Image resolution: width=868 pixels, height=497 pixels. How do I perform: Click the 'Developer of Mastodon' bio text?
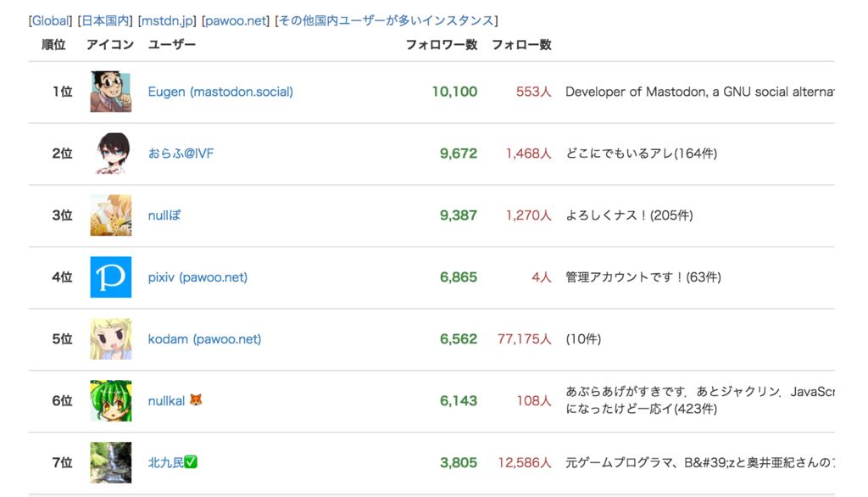(699, 92)
